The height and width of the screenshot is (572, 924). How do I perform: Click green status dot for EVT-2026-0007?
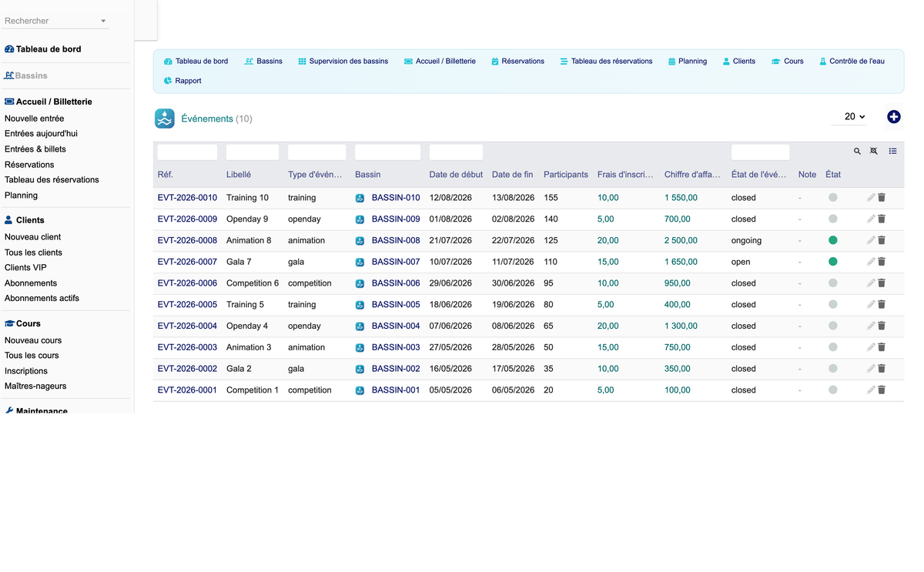[x=833, y=262]
